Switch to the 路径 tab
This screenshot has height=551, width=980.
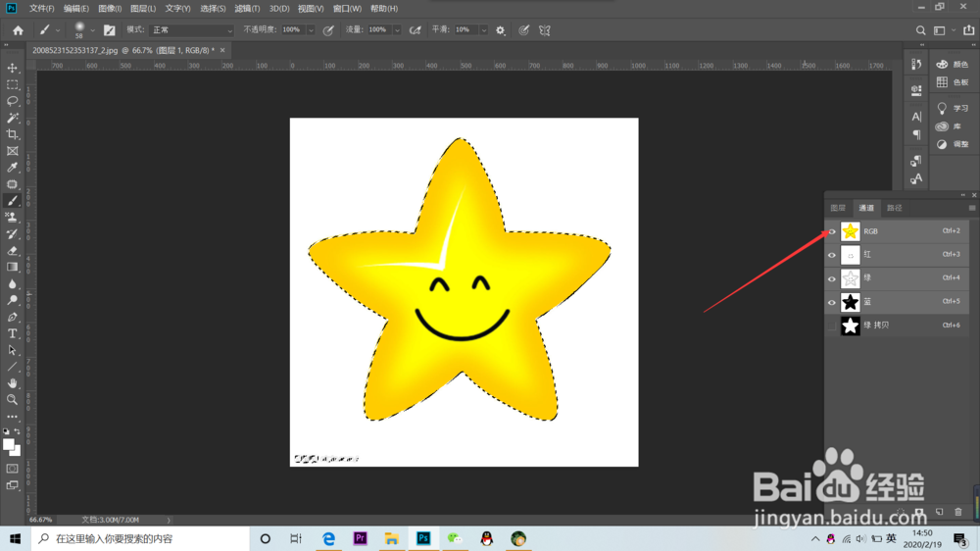coord(895,208)
